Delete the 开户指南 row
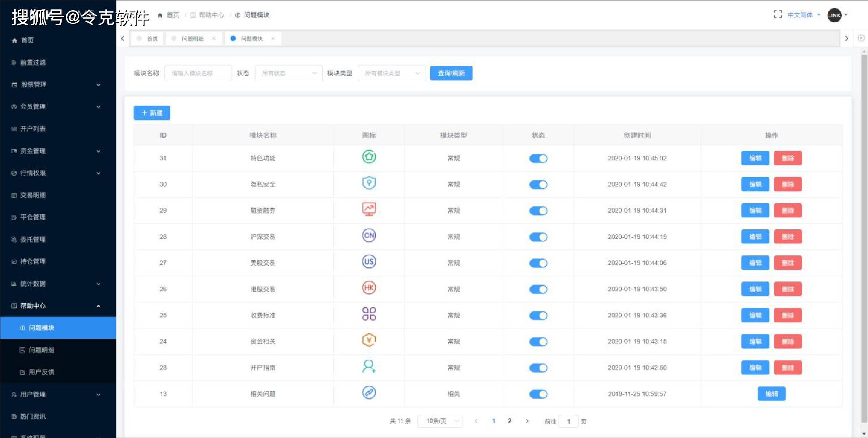This screenshot has width=868, height=438. point(788,368)
